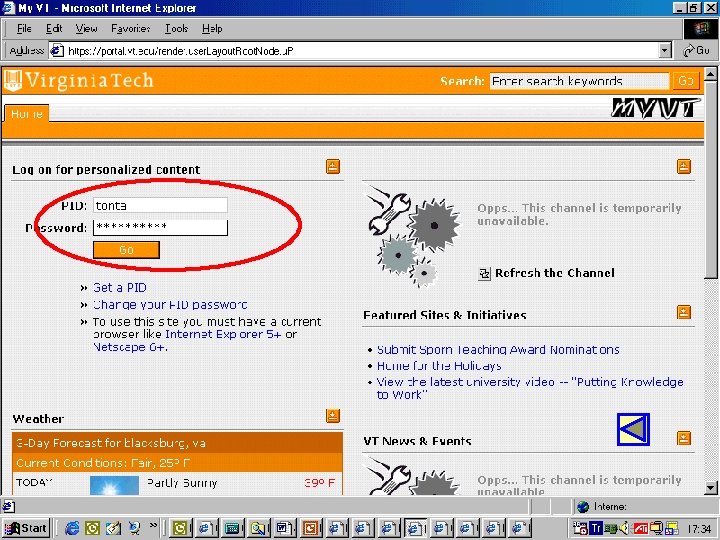Image resolution: width=720 pixels, height=540 pixels.
Task: Click the Go button beside the Address bar
Action: [697, 51]
